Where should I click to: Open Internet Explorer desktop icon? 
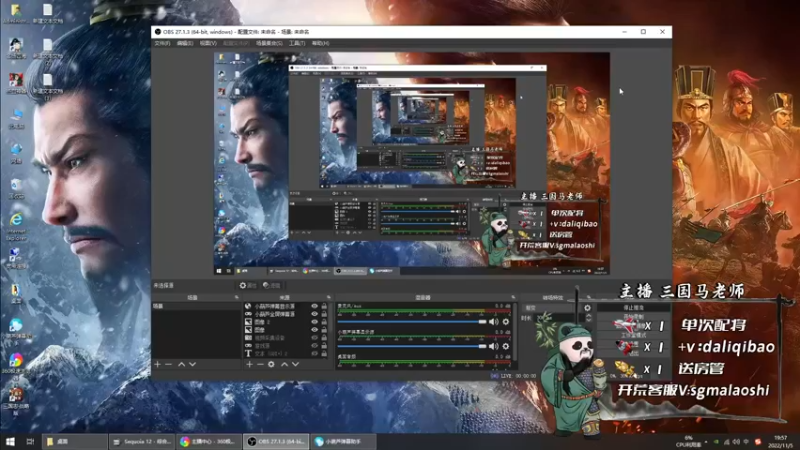click(16, 225)
